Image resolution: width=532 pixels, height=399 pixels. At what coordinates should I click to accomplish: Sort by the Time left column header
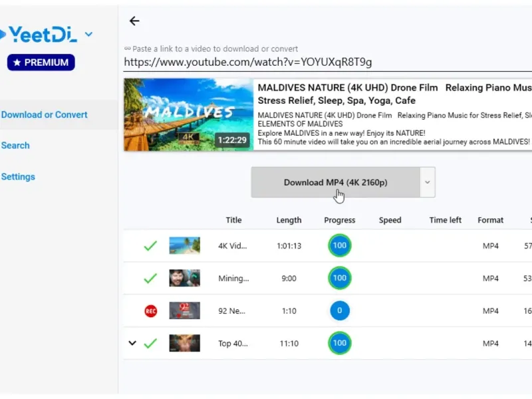(446, 220)
